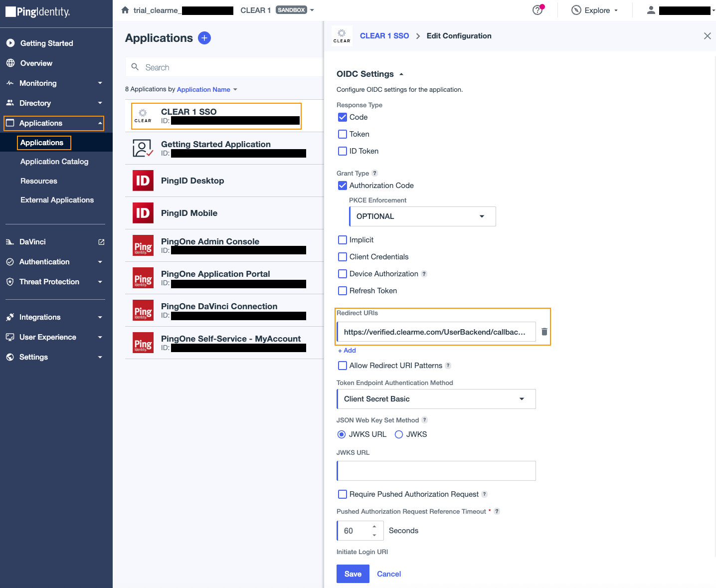Image resolution: width=716 pixels, height=588 pixels.
Task: Uncheck the Authorization Code grant type
Action: point(343,186)
